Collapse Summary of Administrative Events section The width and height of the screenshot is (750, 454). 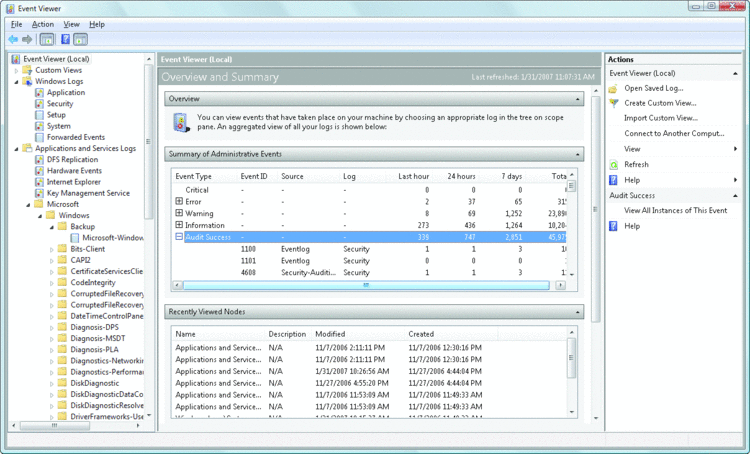point(577,155)
